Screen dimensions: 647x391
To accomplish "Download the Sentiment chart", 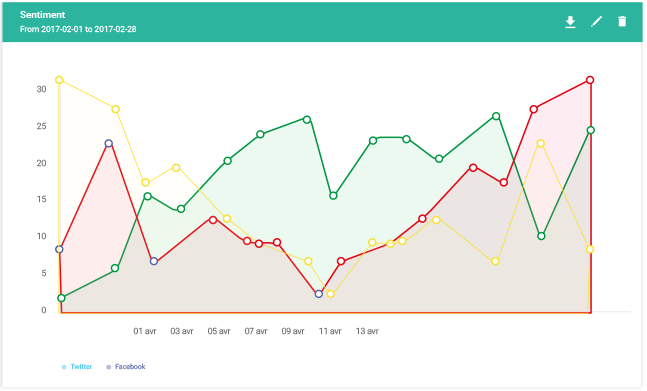I will tap(570, 22).
